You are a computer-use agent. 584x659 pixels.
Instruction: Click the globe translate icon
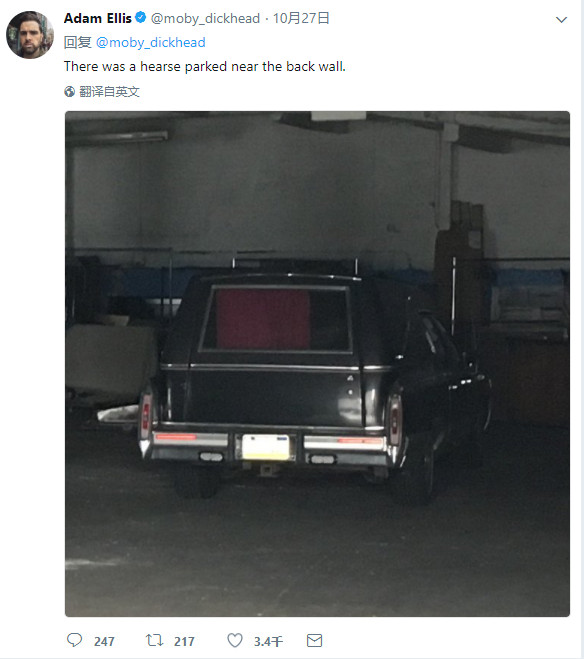(x=69, y=92)
